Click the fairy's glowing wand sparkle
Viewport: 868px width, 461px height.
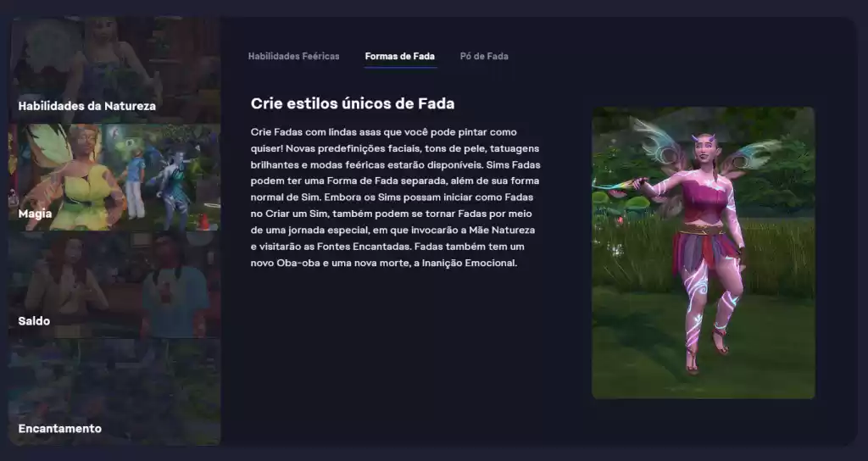pyautogui.click(x=614, y=186)
